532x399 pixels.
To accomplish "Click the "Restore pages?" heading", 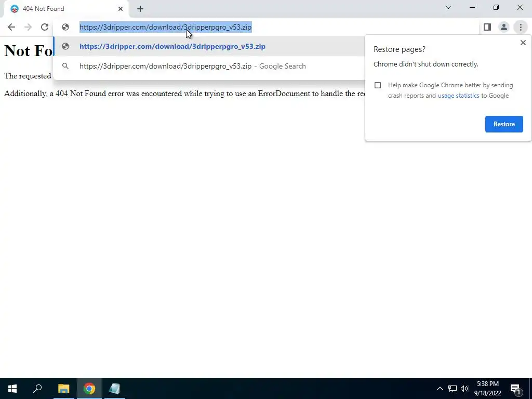I will click(400, 49).
